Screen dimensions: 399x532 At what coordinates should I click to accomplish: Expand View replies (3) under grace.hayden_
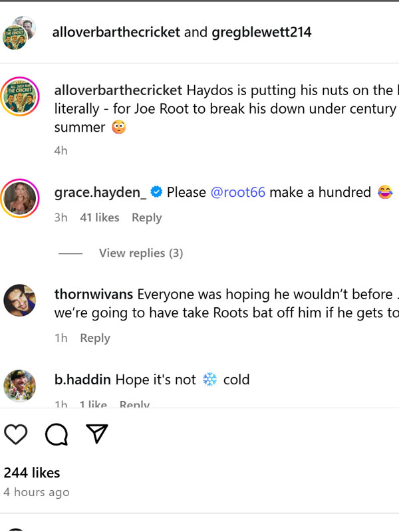click(140, 253)
